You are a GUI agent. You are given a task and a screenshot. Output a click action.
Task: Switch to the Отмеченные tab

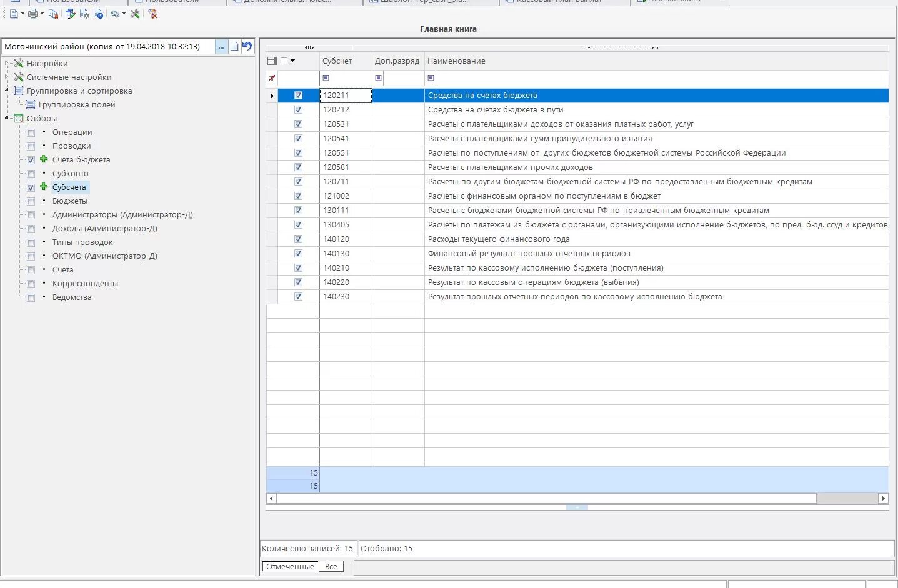(x=290, y=567)
